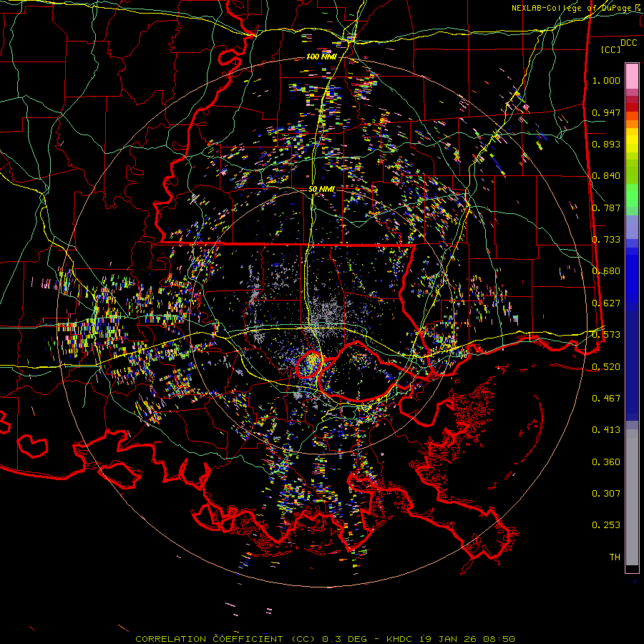644x644 pixels.
Task: Click the lavender 0.733 color bar segment
Action: tap(632, 230)
